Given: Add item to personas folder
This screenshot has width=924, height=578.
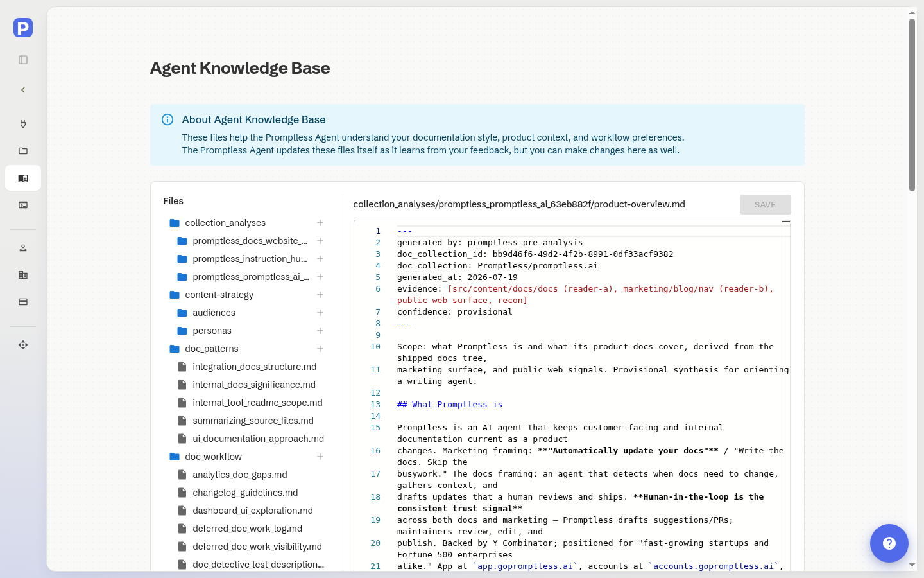Looking at the screenshot, I should pyautogui.click(x=320, y=331).
